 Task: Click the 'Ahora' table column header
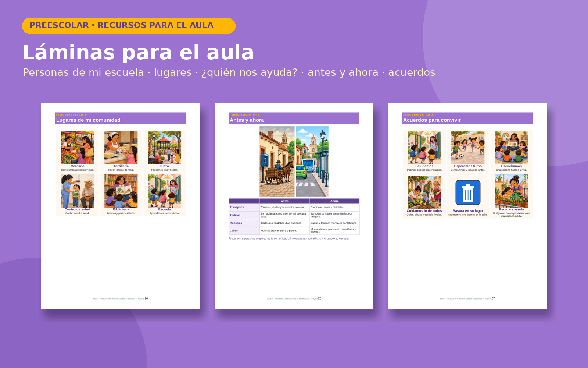[334, 201]
